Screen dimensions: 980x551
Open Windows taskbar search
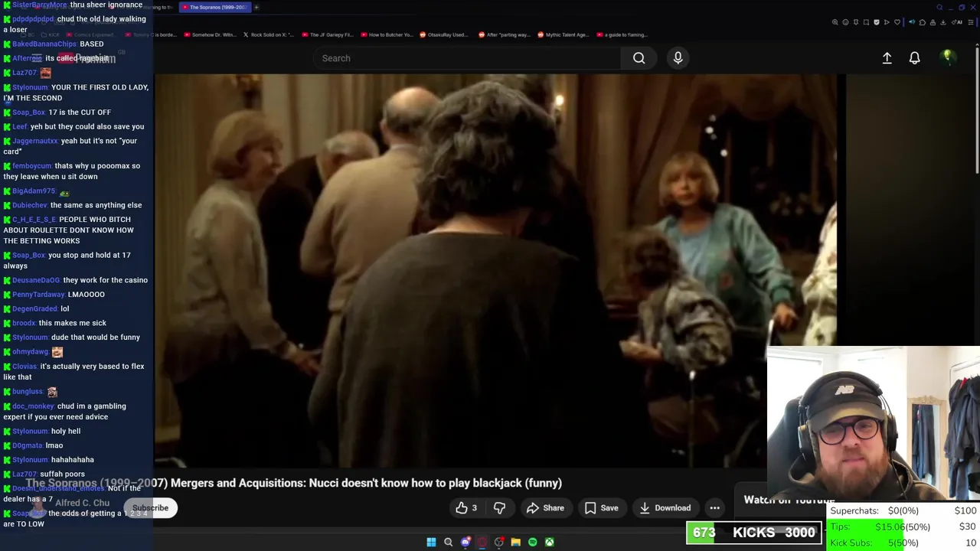pyautogui.click(x=448, y=542)
